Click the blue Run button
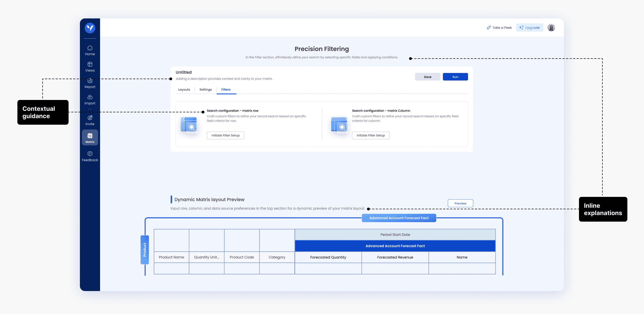This screenshot has height=314, width=644. (x=455, y=77)
